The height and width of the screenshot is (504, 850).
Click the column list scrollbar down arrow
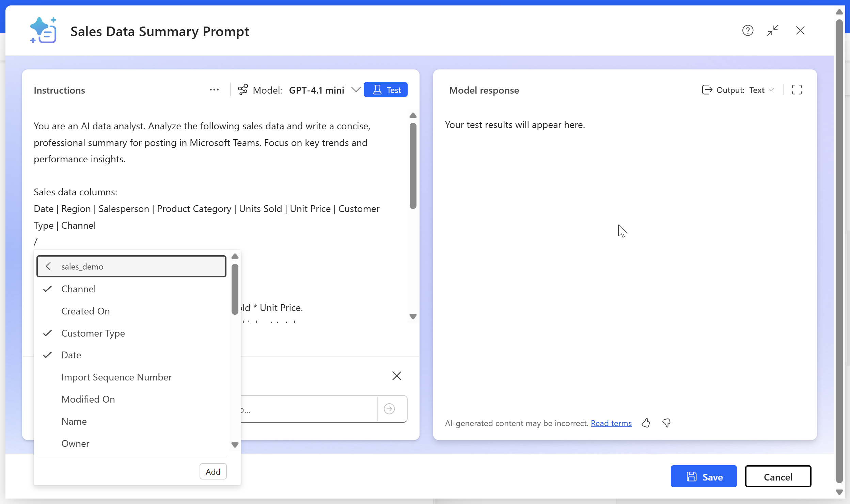point(235,445)
